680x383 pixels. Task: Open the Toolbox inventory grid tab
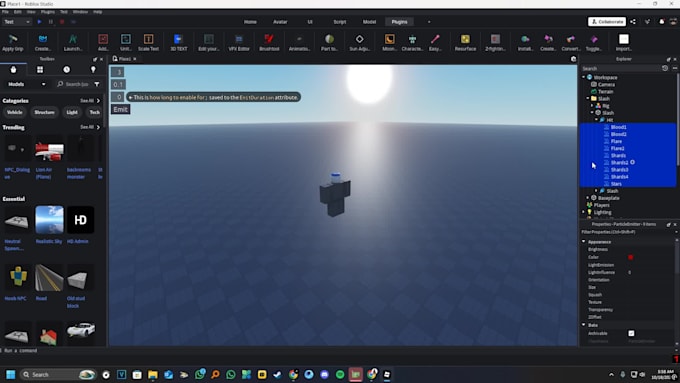(40, 69)
